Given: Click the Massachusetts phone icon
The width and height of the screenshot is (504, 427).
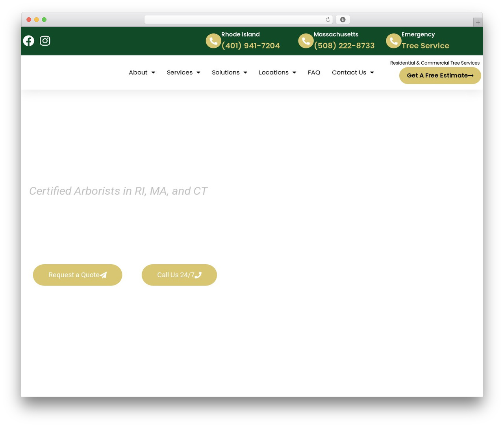Looking at the screenshot, I should click(306, 41).
